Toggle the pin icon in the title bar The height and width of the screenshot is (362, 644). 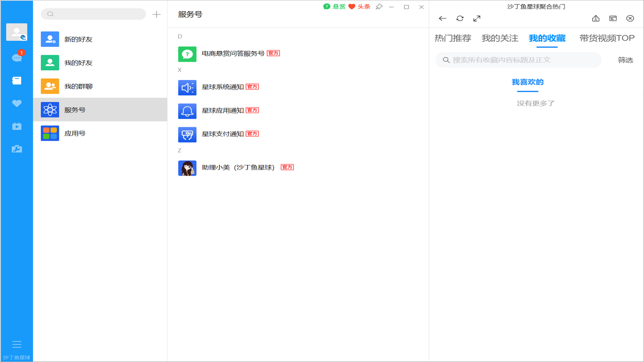379,7
